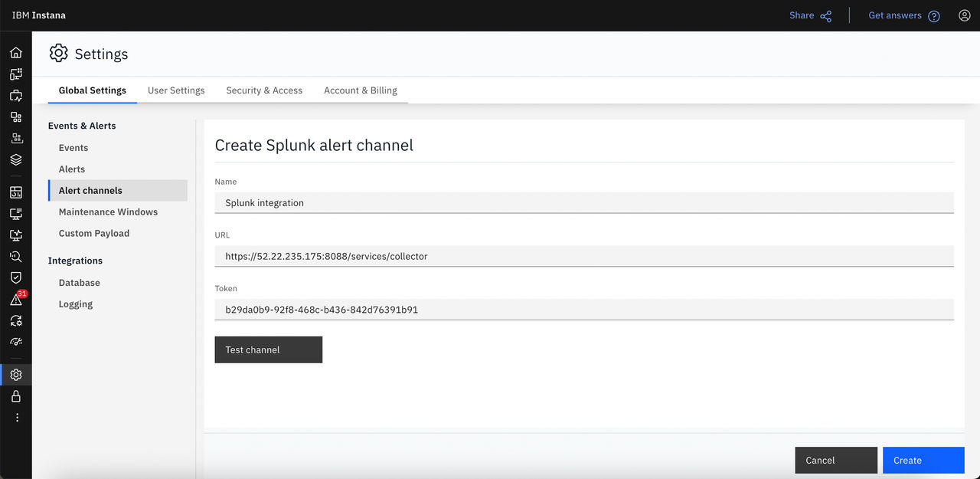Open the fourth sidebar icon from the top
Viewport: 980px width, 479px height.
16,117
